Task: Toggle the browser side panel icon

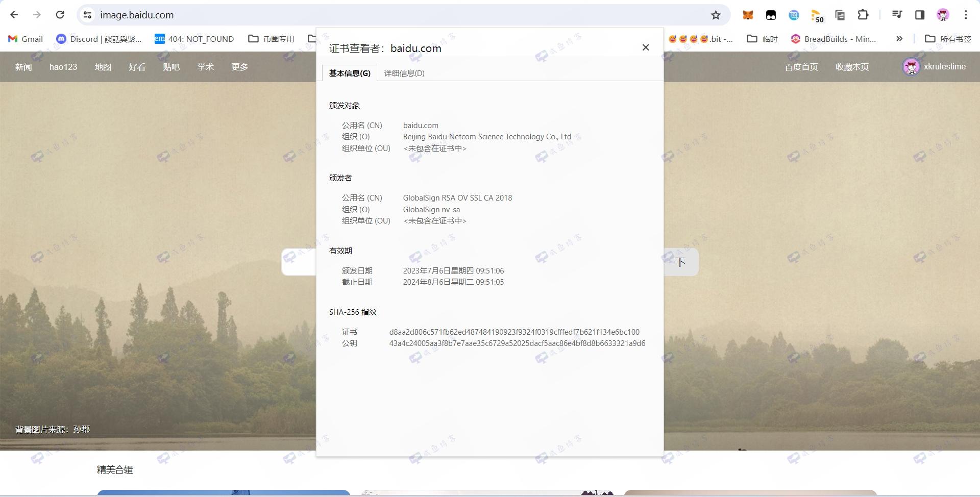Action: point(920,15)
